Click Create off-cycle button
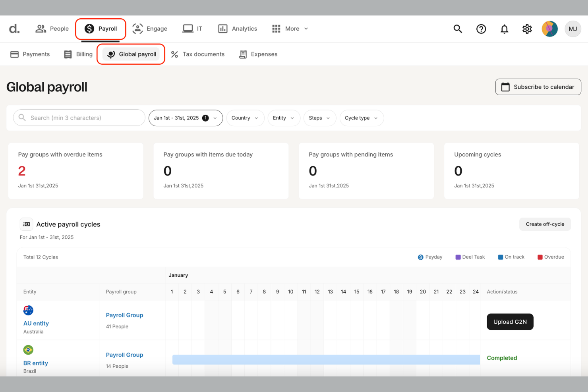This screenshot has width=588, height=392. pos(545,224)
